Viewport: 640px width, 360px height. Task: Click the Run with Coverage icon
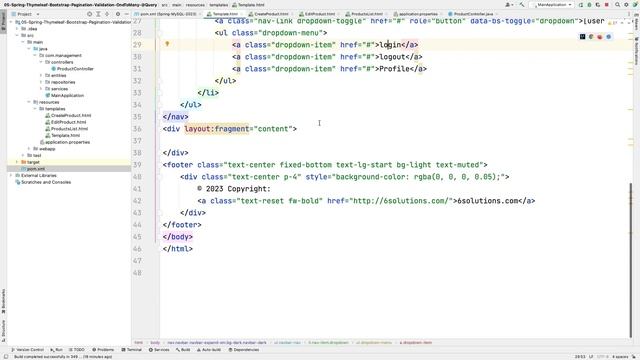click(x=598, y=5)
